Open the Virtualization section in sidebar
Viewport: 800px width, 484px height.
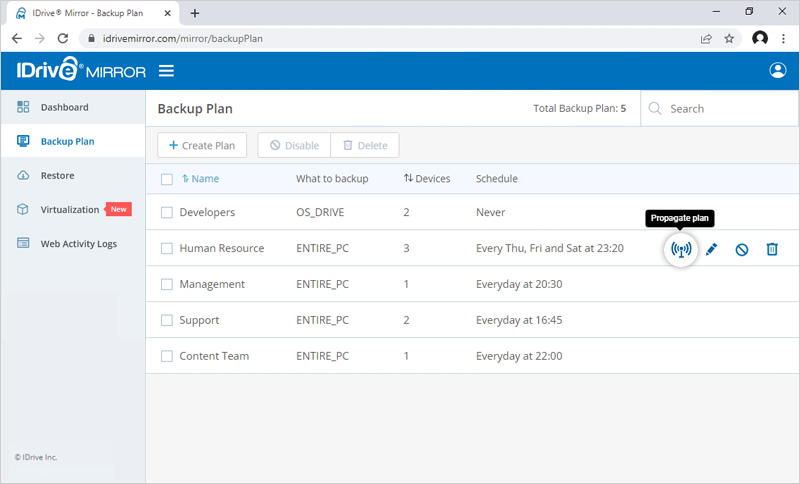click(x=69, y=210)
